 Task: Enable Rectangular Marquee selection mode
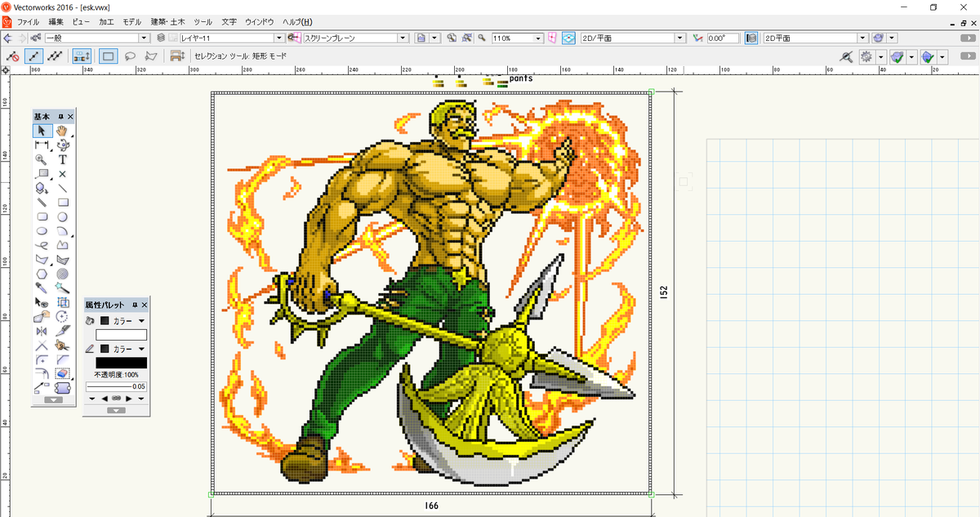[108, 56]
